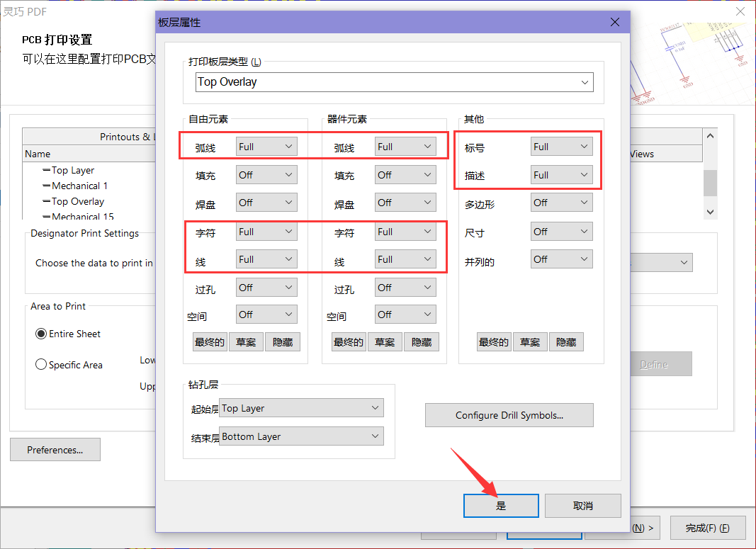This screenshot has height=549, width=756.
Task: Open 其他 描述 dropdown
Action: (x=562, y=175)
